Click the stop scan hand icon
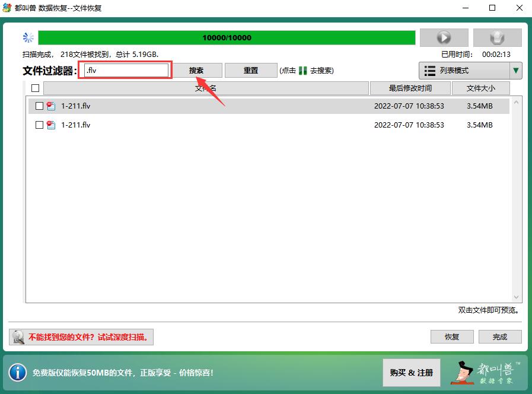Viewport: 532px width, 394px height. click(497, 37)
